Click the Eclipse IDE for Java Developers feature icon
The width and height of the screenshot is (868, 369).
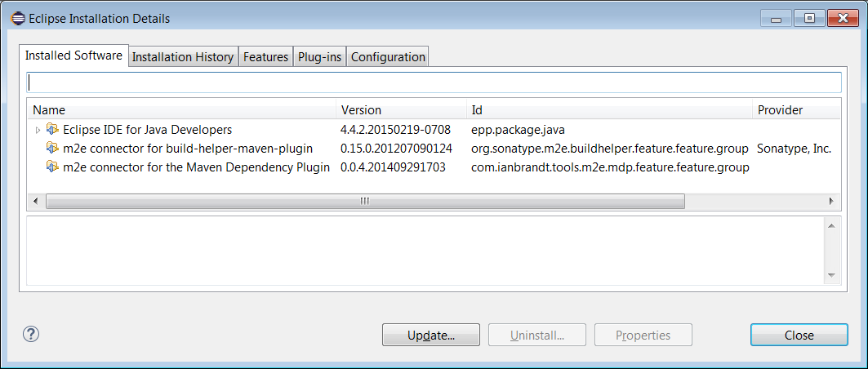pyautogui.click(x=53, y=129)
